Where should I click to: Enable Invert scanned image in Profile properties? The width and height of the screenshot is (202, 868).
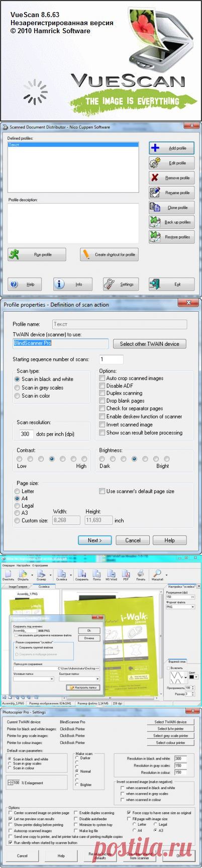pyautogui.click(x=126, y=424)
